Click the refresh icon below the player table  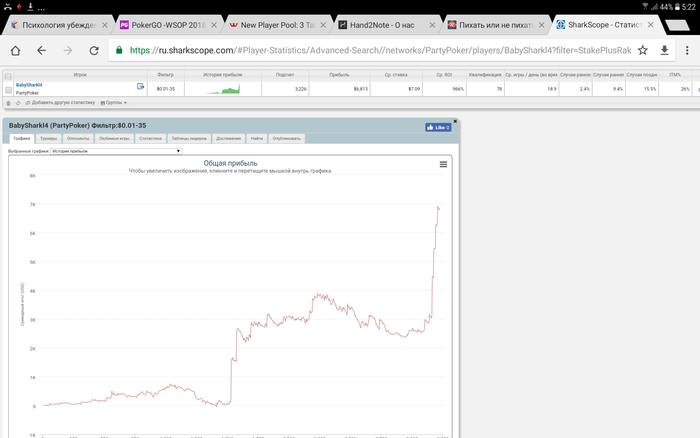tap(18, 103)
